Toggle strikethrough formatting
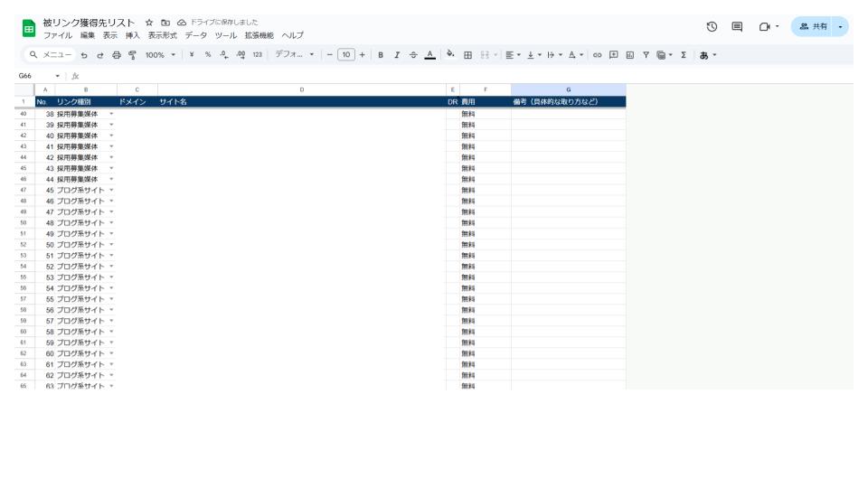Viewport: 868px width, 488px height. (413, 55)
